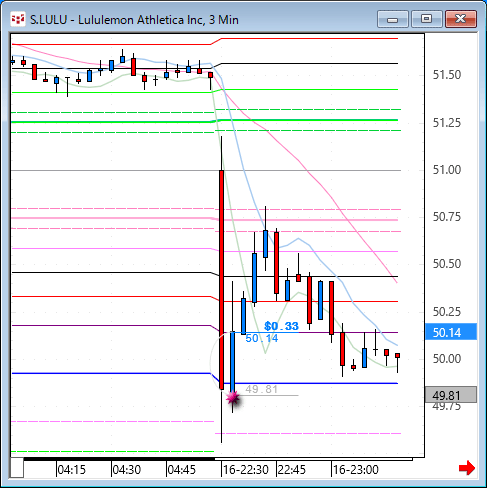Click the 16-22:30 time axis label
Image resolution: width=487 pixels, height=488 pixels.
[246, 470]
